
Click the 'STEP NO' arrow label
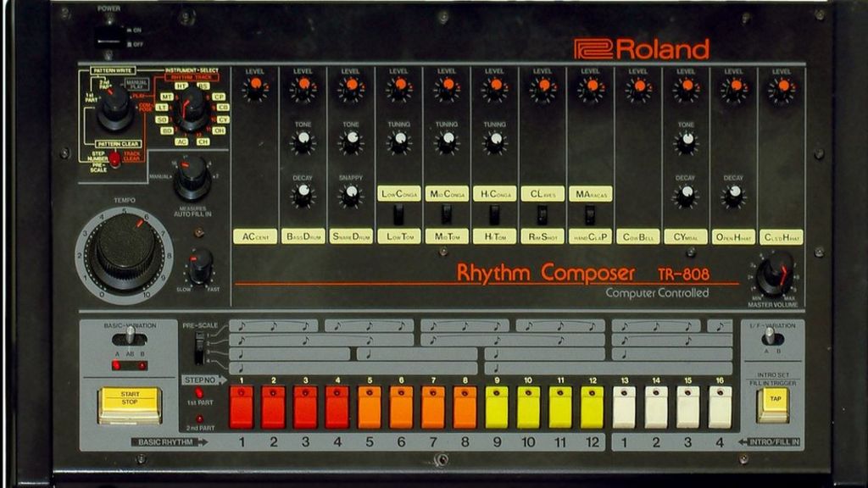(204, 380)
